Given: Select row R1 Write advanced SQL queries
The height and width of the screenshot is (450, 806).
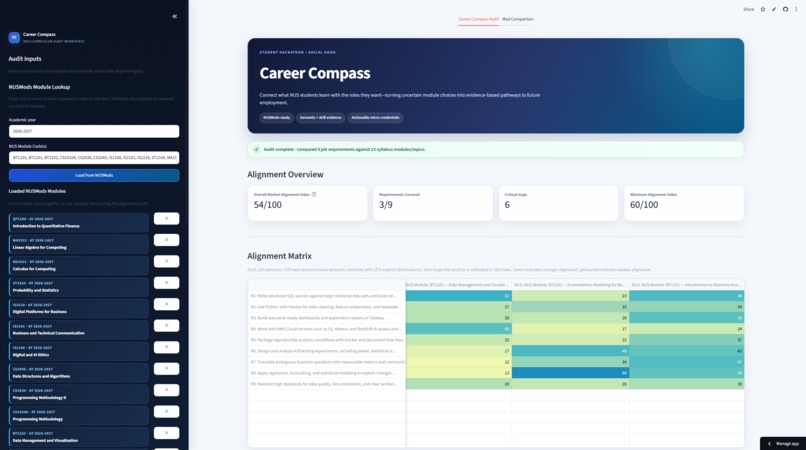Looking at the screenshot, I should point(327,296).
